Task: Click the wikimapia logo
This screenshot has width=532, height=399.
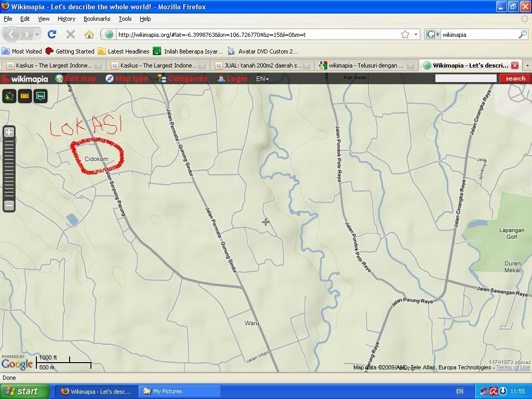Action: 24,79
